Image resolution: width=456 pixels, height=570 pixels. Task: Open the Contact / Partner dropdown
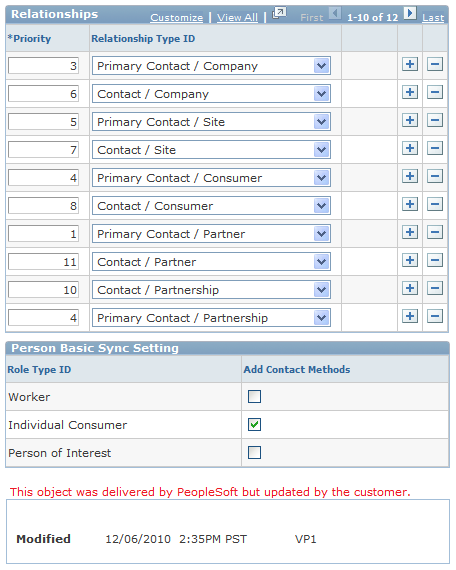click(x=211, y=262)
